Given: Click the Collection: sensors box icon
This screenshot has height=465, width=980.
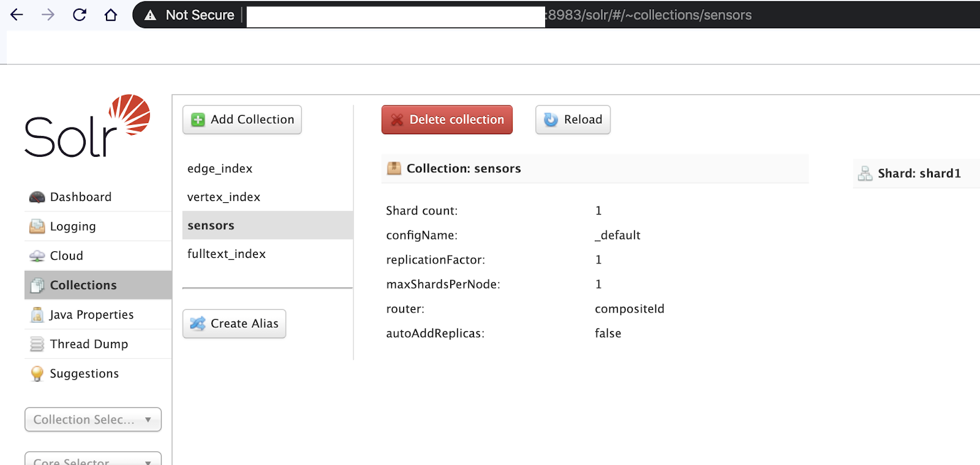Looking at the screenshot, I should tap(394, 168).
